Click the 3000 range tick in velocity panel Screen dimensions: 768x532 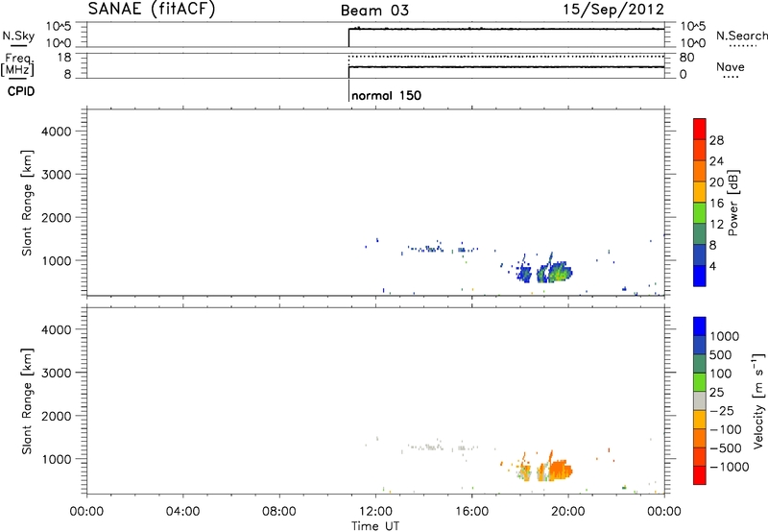(57, 373)
